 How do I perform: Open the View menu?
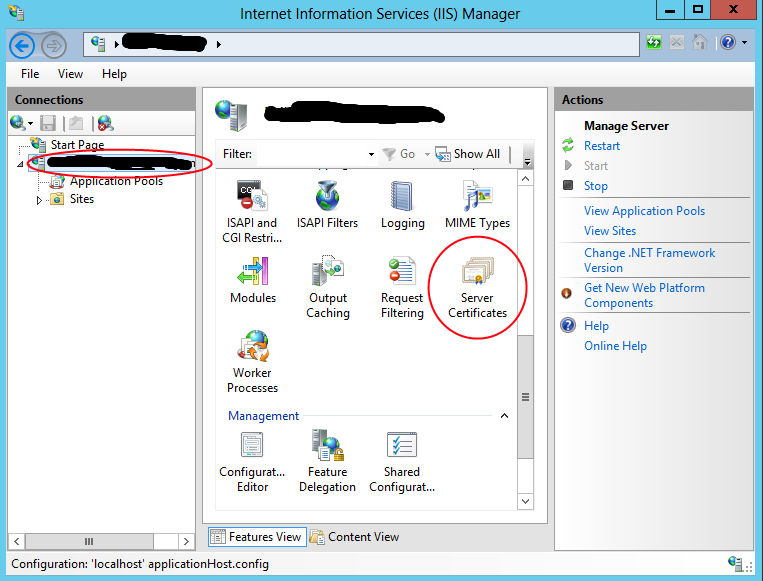coord(70,73)
